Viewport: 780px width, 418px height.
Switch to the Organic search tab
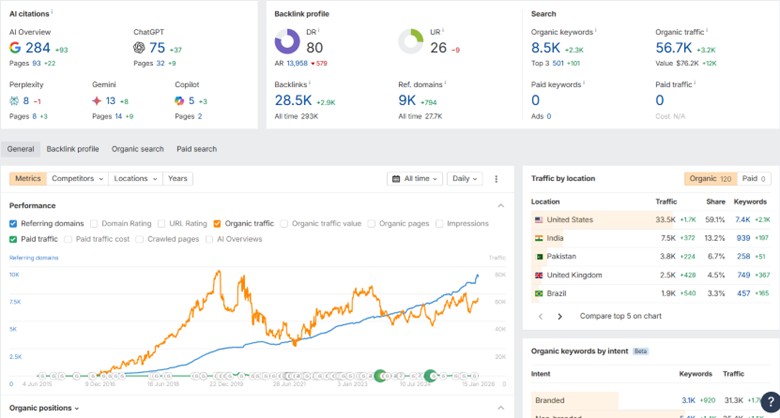click(137, 149)
